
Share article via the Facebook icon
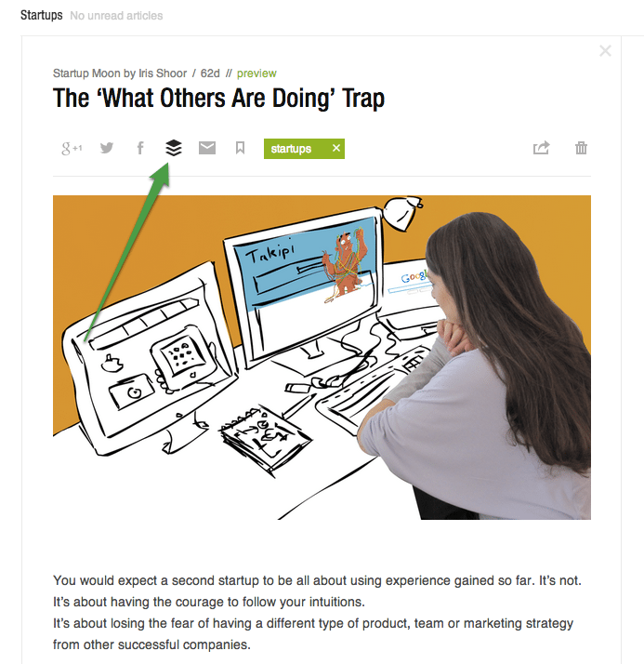[140, 148]
